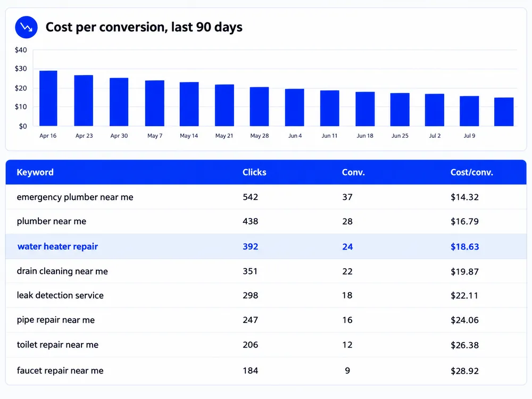Click the 247 clicks value
Image resolution: width=532 pixels, height=399 pixels.
(251, 320)
